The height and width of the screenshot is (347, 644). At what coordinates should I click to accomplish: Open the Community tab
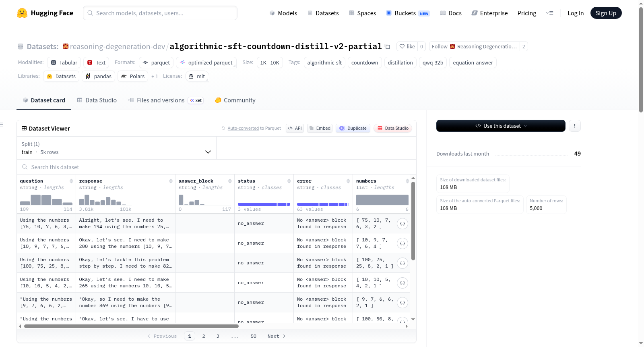pyautogui.click(x=235, y=100)
